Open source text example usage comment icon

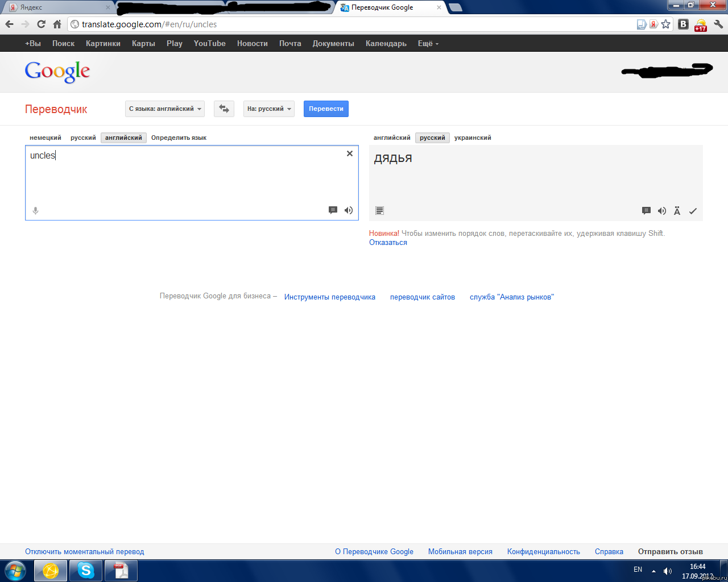pos(333,210)
